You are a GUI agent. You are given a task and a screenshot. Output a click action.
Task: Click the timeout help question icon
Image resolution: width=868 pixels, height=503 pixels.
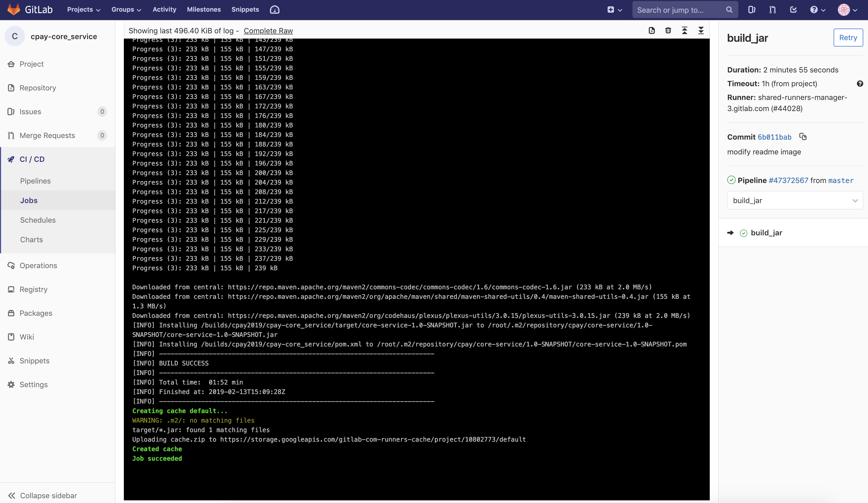860,84
